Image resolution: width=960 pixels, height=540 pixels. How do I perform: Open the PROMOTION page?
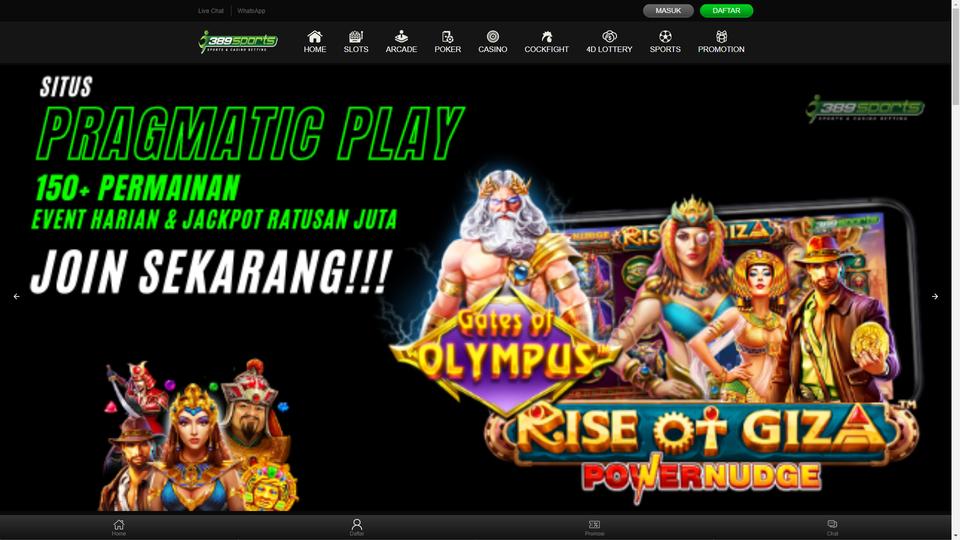721,42
